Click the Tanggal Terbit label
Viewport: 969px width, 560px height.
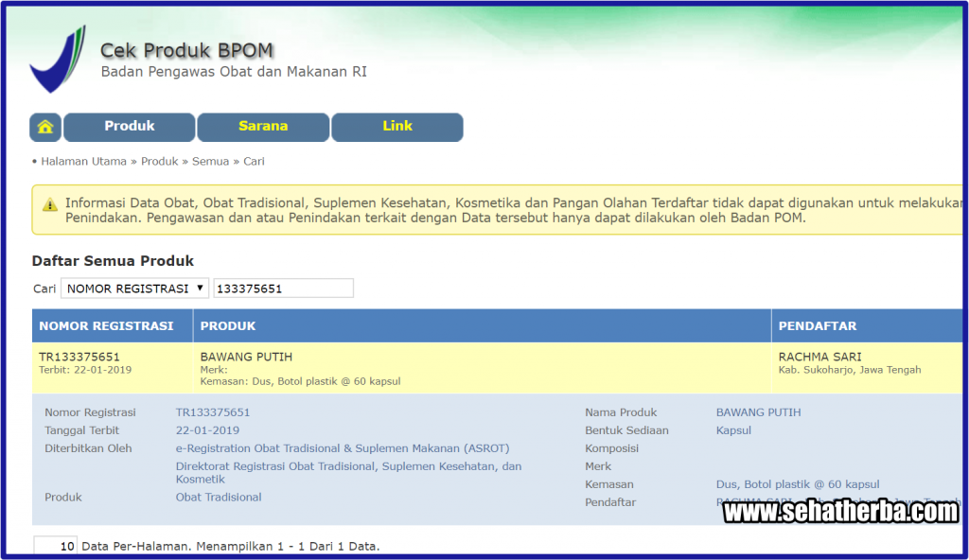(x=81, y=430)
